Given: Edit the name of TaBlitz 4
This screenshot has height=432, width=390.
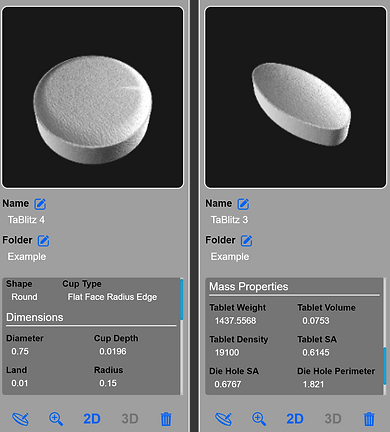Looking at the screenshot, I should click(x=40, y=204).
